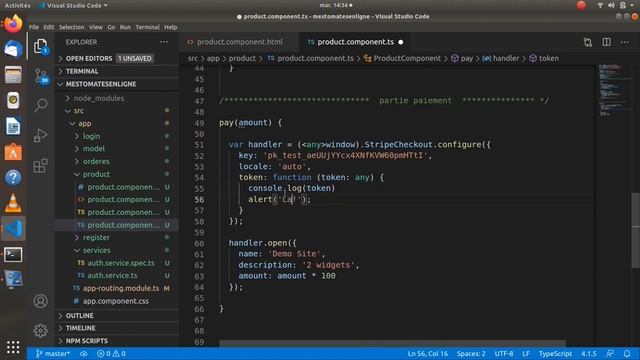Screen dimensions: 640x360
Task: Click the Open Changes compare icon
Action: point(588,42)
